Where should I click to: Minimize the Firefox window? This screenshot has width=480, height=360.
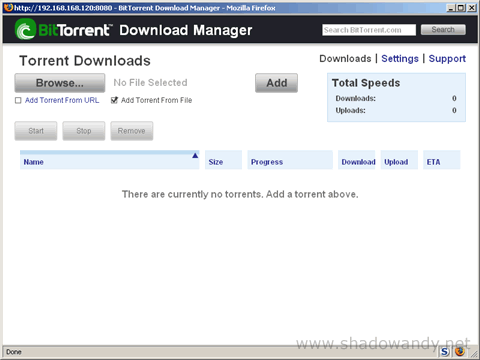pyautogui.click(x=451, y=8)
